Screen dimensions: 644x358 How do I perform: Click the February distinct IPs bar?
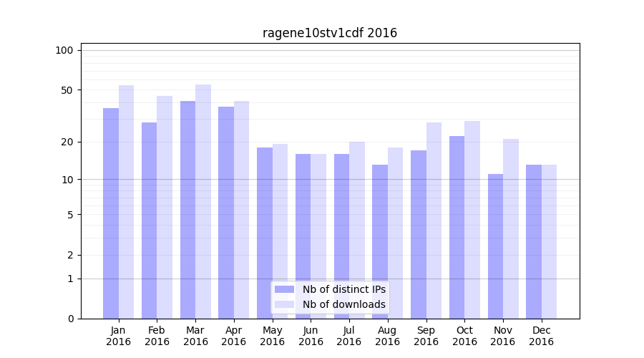(x=149, y=221)
